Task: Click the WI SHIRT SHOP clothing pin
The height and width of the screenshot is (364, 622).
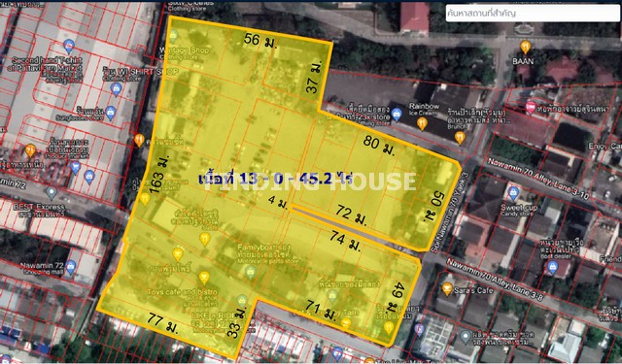Action: click(x=116, y=89)
